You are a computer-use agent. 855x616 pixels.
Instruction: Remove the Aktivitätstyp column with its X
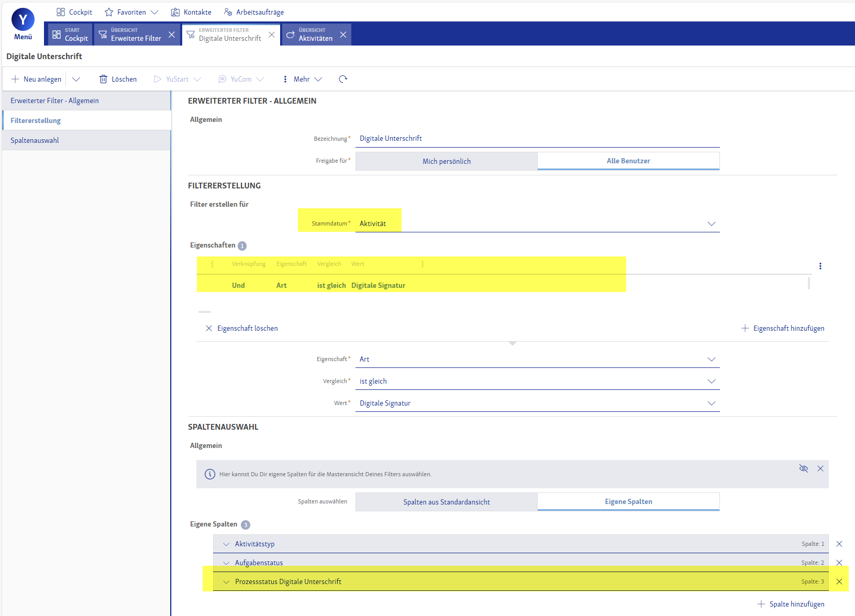[x=839, y=544]
